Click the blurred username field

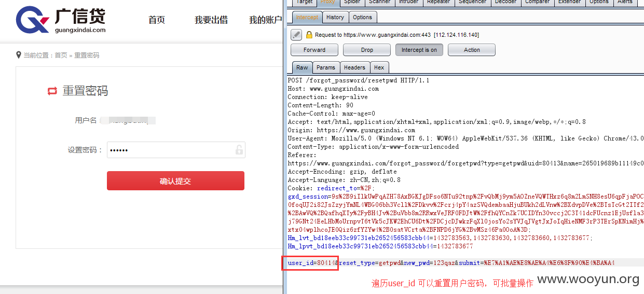(x=128, y=120)
